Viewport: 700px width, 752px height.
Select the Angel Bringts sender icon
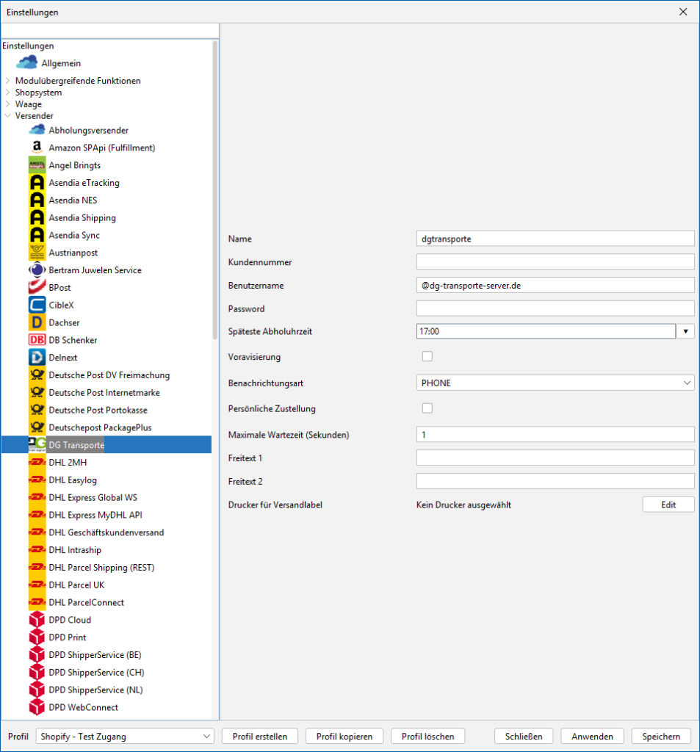coord(37,165)
